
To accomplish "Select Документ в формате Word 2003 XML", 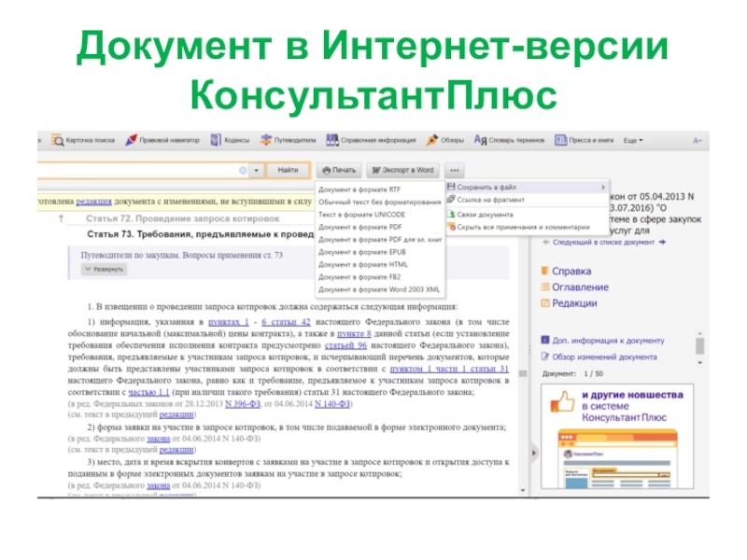I will [x=379, y=289].
